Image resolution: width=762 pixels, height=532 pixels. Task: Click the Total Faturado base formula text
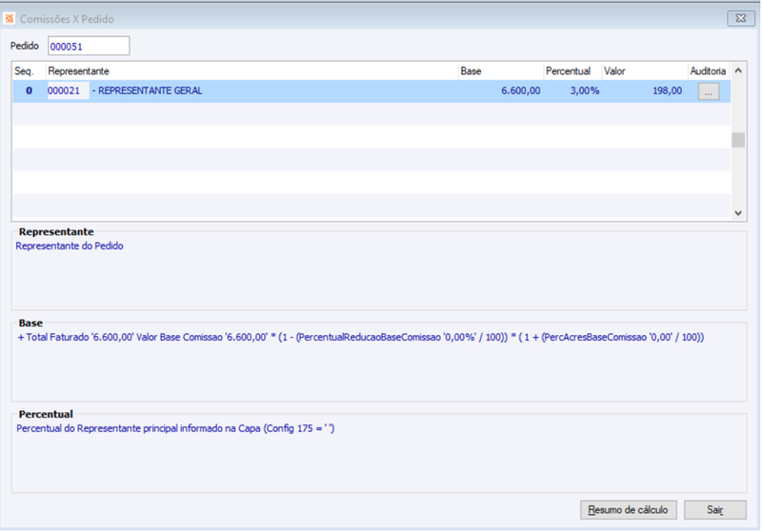[361, 337]
